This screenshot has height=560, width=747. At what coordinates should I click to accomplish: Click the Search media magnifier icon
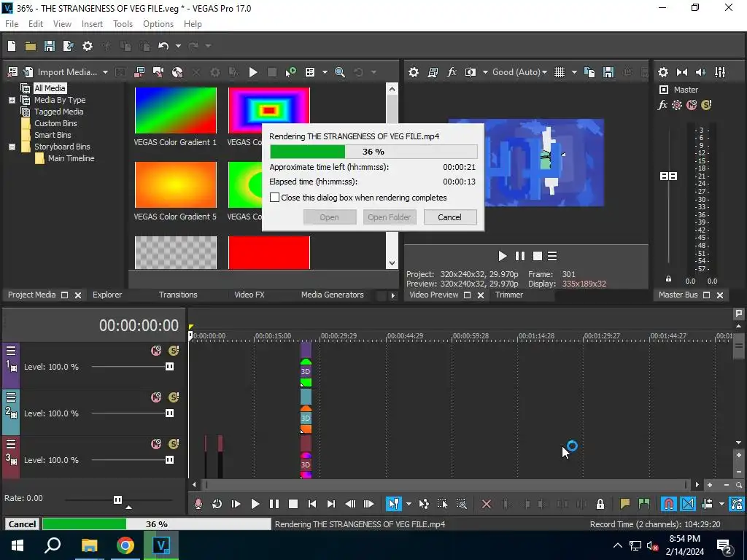click(340, 72)
